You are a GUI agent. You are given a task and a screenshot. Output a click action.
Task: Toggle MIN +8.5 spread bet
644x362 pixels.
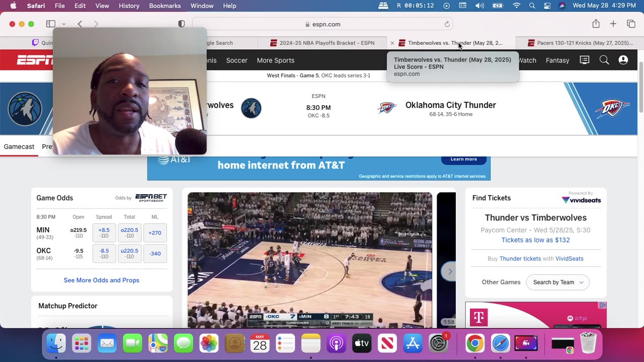pyautogui.click(x=104, y=233)
